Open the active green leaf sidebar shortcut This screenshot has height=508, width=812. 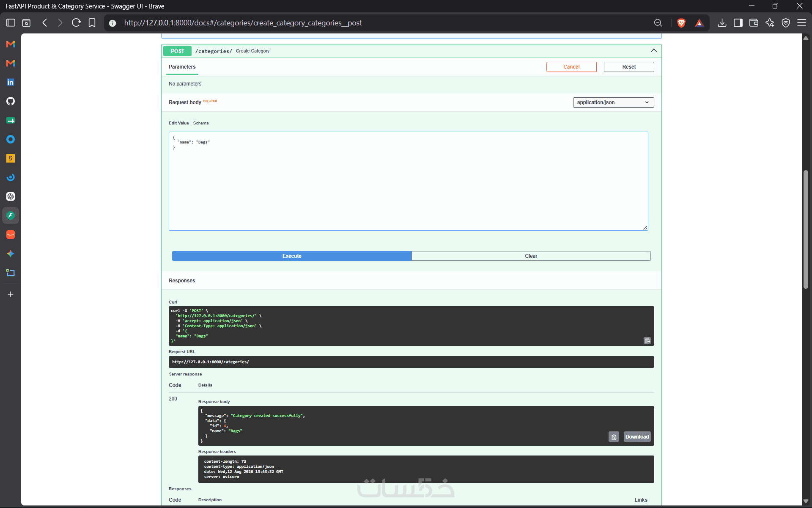11,215
